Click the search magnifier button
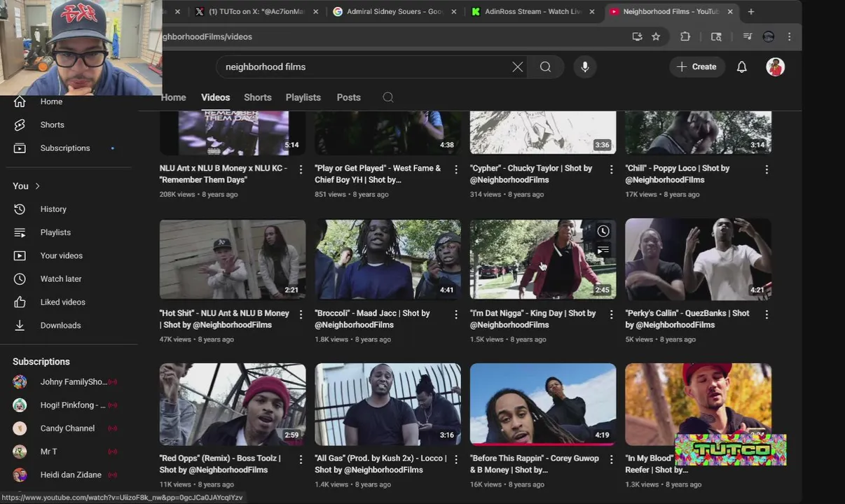Screen dimensions: 845x504 click(x=545, y=66)
